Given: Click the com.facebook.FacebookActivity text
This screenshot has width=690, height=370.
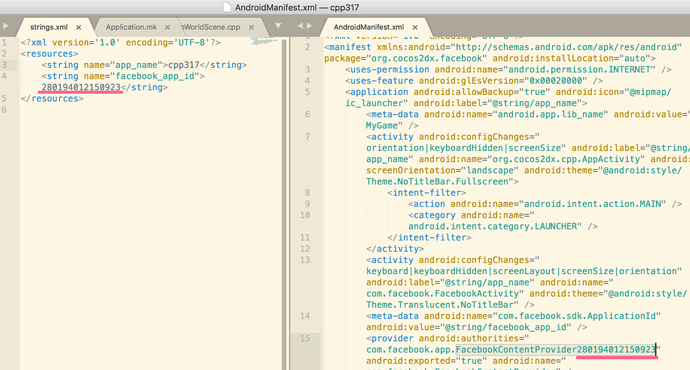Looking at the screenshot, I should point(442,294).
